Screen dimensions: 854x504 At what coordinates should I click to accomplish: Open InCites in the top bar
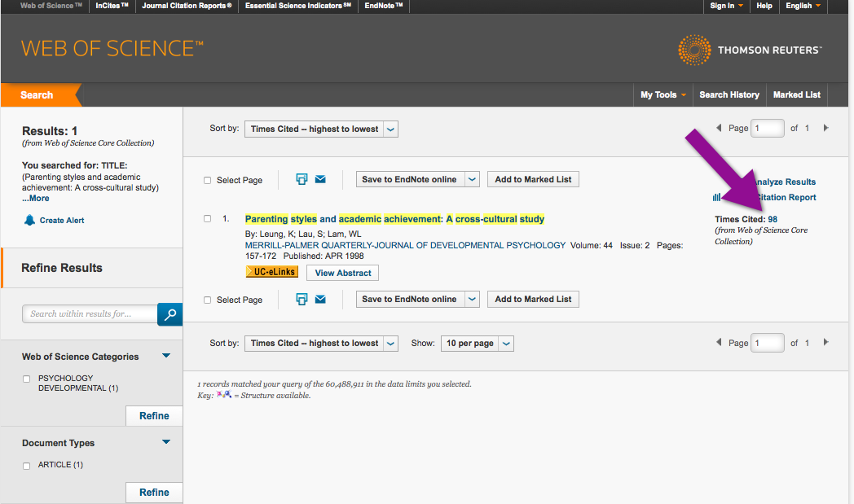coord(112,6)
